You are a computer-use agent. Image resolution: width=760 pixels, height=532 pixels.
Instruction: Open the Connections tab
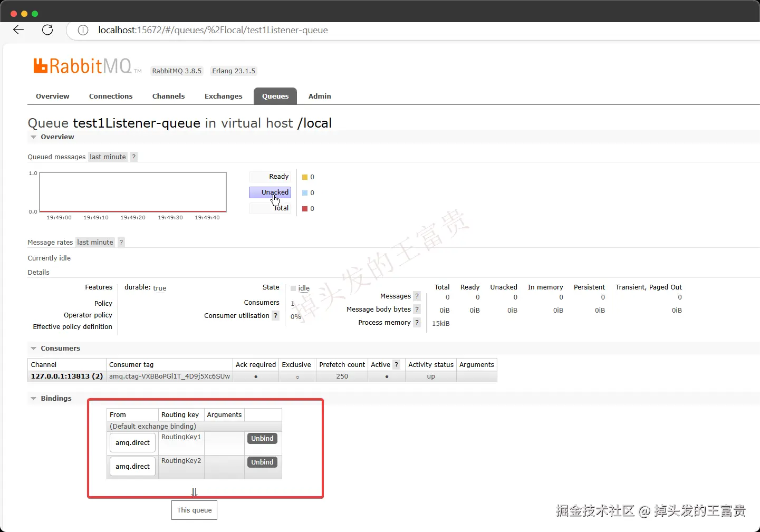111,96
